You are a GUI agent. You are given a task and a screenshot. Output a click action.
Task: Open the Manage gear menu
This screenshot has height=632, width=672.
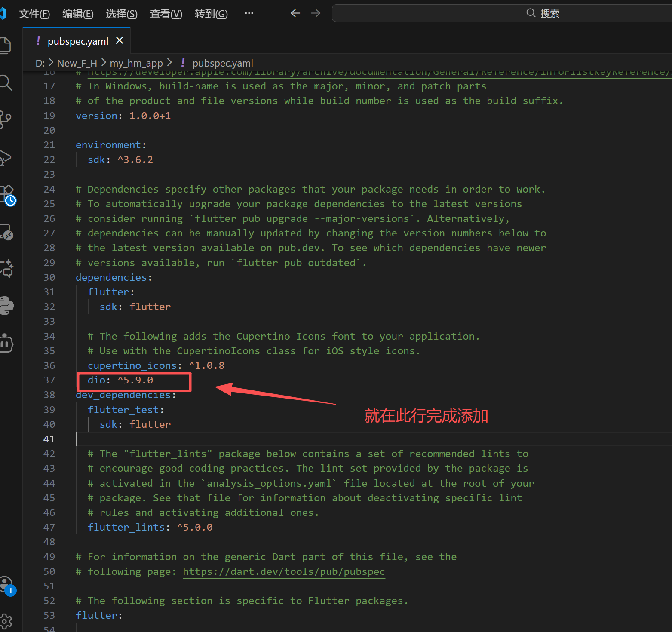(6, 621)
